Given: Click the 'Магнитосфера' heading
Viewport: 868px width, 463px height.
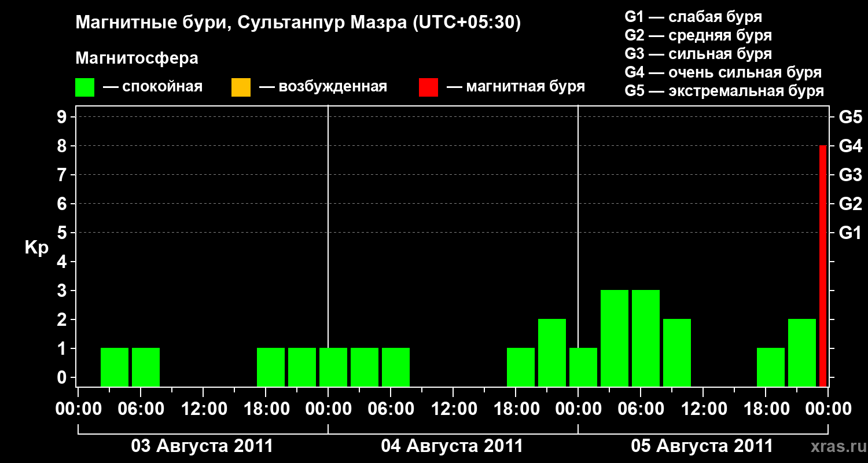Looking at the screenshot, I should [137, 58].
